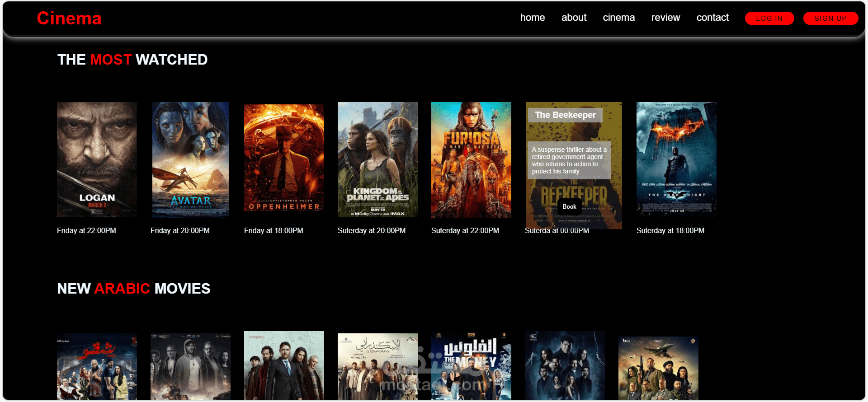The height and width of the screenshot is (402, 868).
Task: Click the Beekeeper suspense thriller description
Action: (569, 160)
